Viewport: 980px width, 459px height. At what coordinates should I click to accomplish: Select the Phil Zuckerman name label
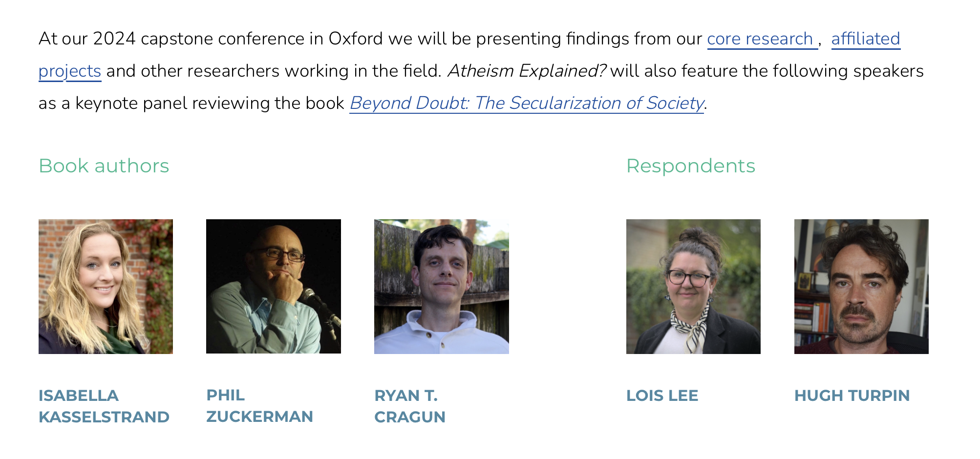pos(259,406)
